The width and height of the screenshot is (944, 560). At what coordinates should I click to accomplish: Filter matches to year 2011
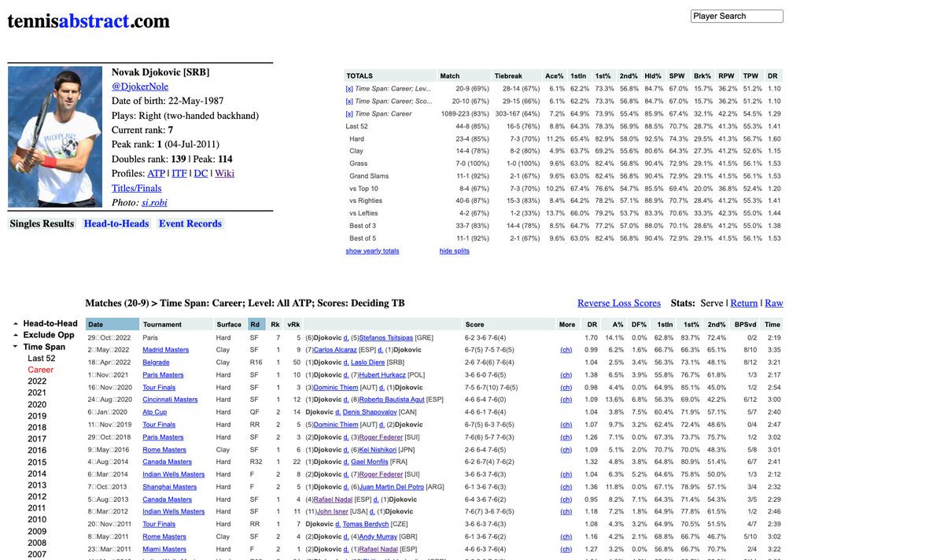click(37, 508)
